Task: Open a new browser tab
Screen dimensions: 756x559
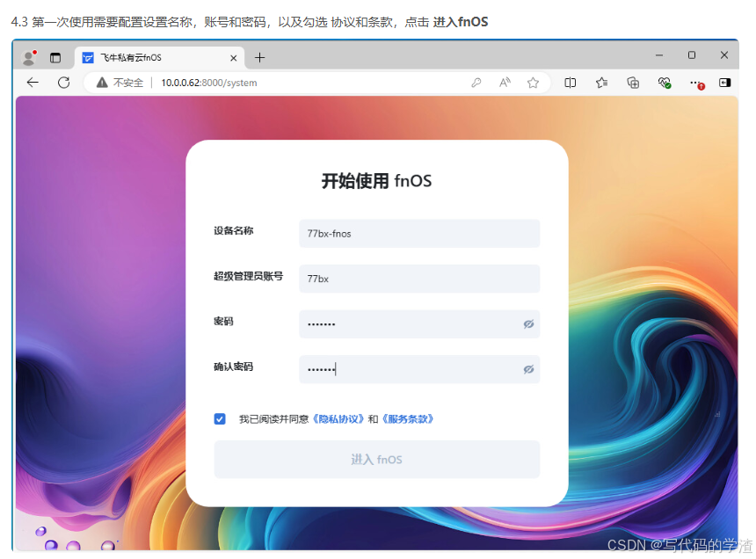Action: pos(258,56)
